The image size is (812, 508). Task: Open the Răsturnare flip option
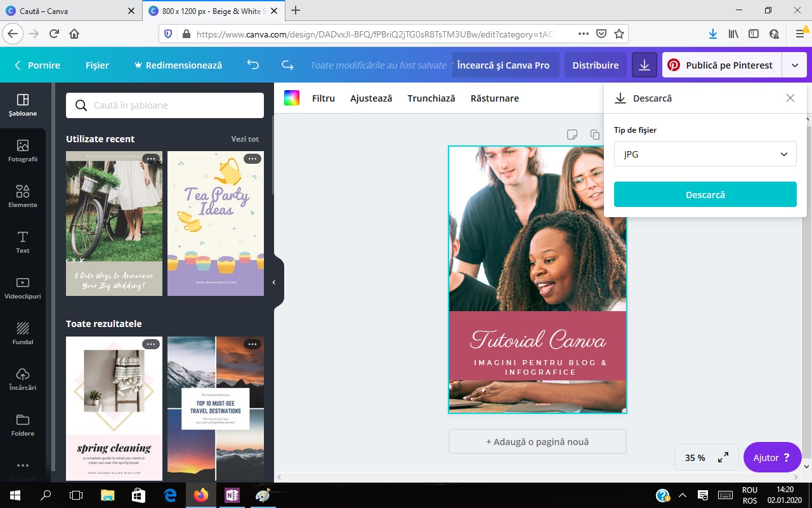click(x=495, y=98)
